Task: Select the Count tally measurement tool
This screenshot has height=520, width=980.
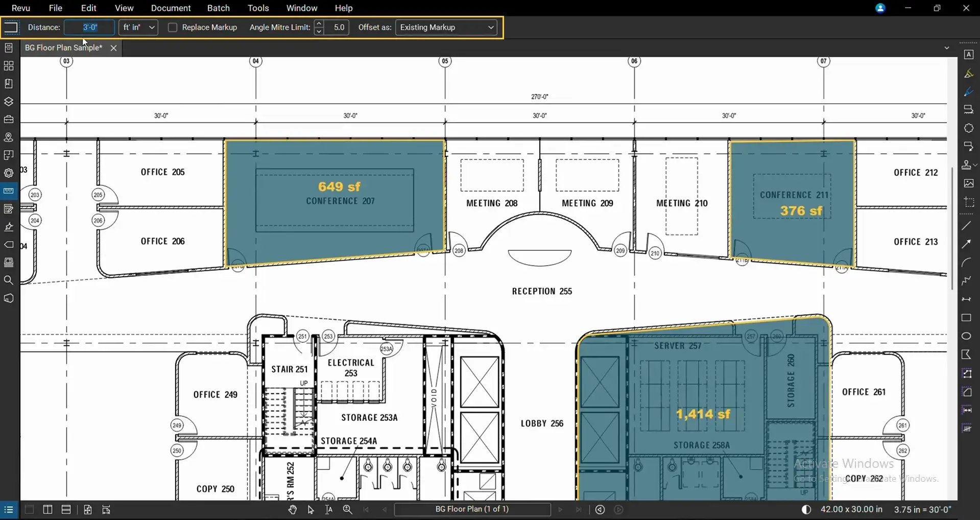Action: 967,428
